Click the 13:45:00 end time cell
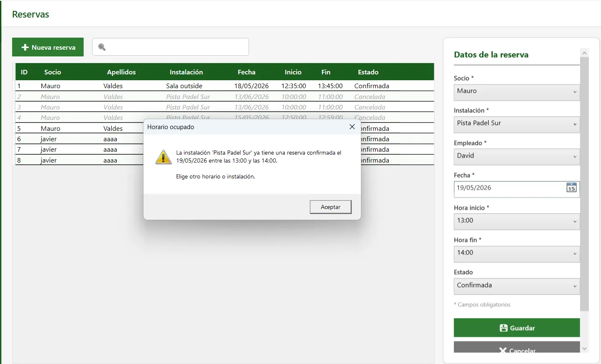Screen dimensions: 601x364 [330, 86]
